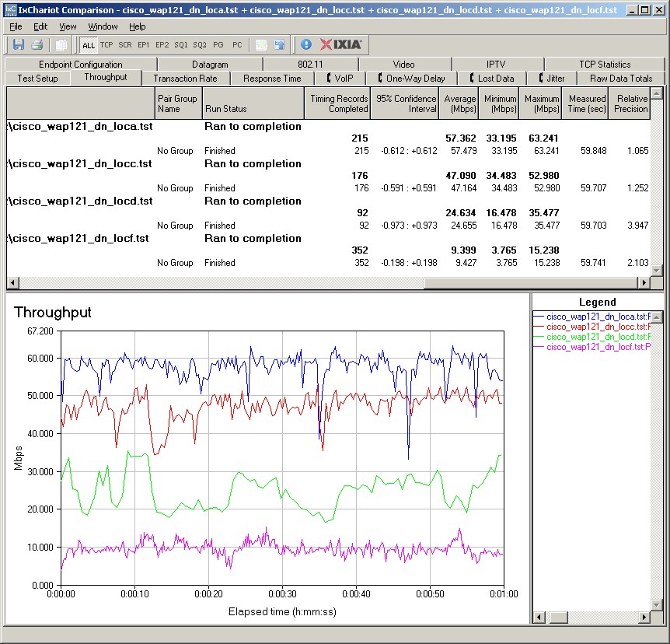The image size is (670, 644).
Task: Click 95% Confidence Interval column header
Action: (404, 103)
